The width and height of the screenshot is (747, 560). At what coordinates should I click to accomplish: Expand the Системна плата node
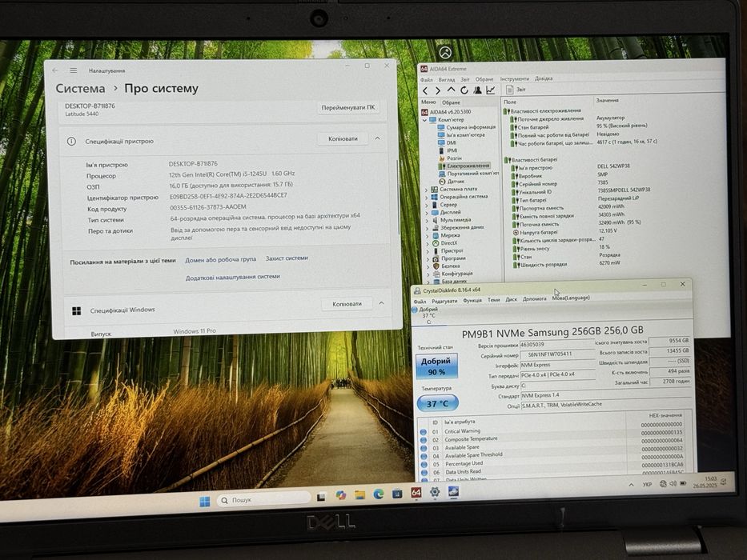427,190
